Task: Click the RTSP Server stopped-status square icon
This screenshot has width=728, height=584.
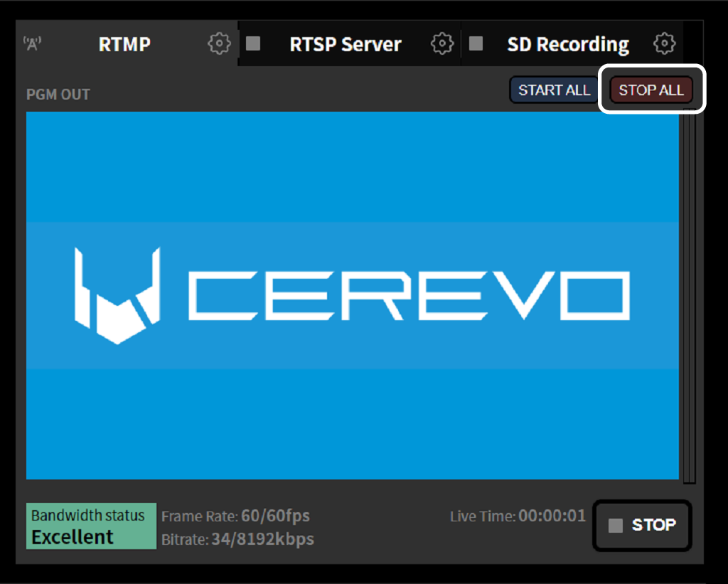Action: tap(253, 44)
